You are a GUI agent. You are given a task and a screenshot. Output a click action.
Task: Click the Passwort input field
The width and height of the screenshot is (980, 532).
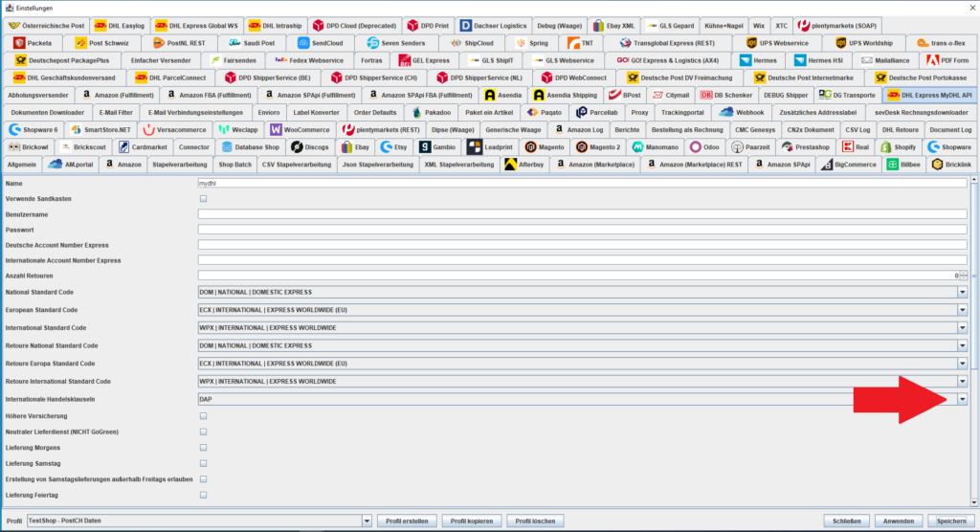click(583, 230)
